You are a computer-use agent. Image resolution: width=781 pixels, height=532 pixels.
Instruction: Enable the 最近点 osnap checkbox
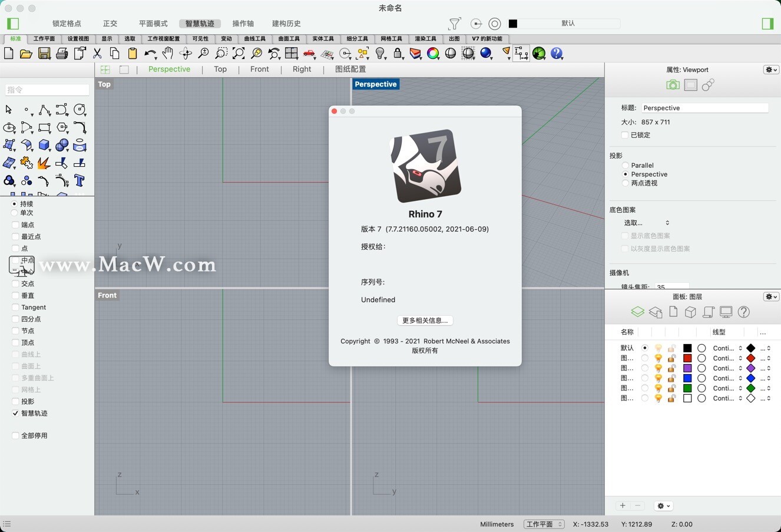point(15,237)
